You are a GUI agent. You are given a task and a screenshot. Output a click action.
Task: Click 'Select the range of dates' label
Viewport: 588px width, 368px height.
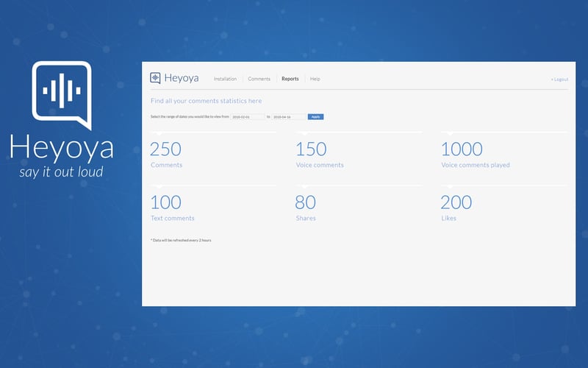(x=190, y=117)
